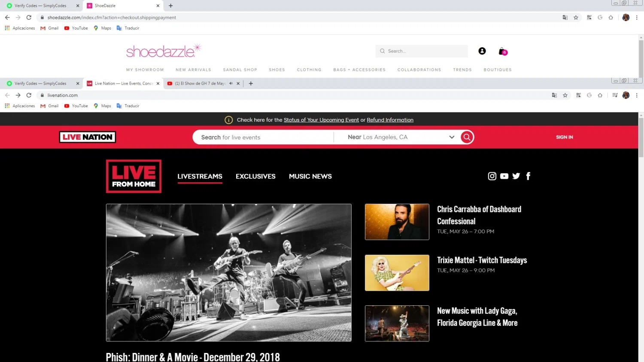Open the Music News tab

(310, 176)
